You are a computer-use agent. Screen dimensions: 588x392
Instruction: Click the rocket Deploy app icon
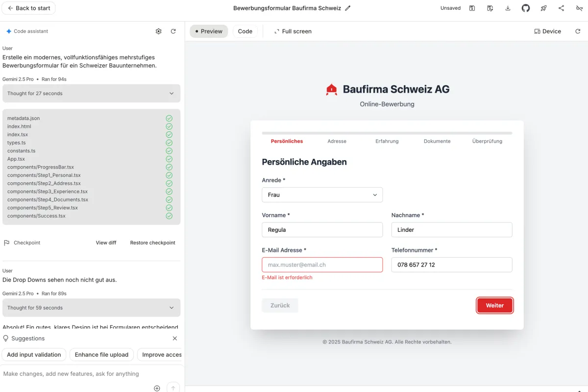(x=543, y=8)
